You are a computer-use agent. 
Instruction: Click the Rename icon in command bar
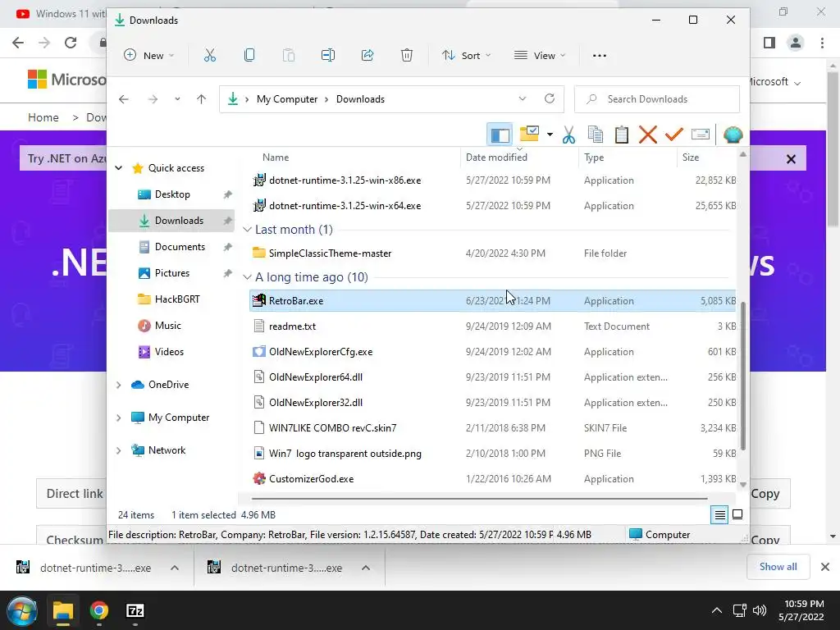click(x=328, y=55)
